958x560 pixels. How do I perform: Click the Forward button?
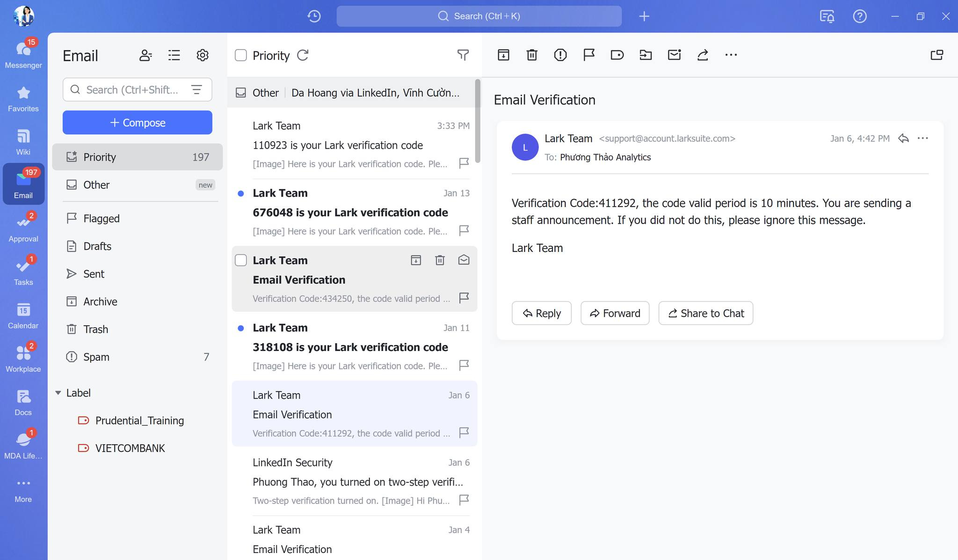(x=615, y=313)
